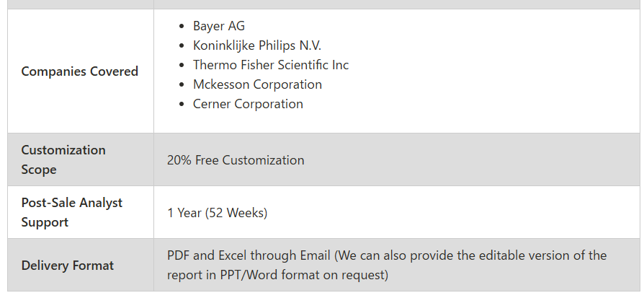The height and width of the screenshot is (298, 644).
Task: Click the Post-Sale Analyst Support label
Action: [72, 212]
